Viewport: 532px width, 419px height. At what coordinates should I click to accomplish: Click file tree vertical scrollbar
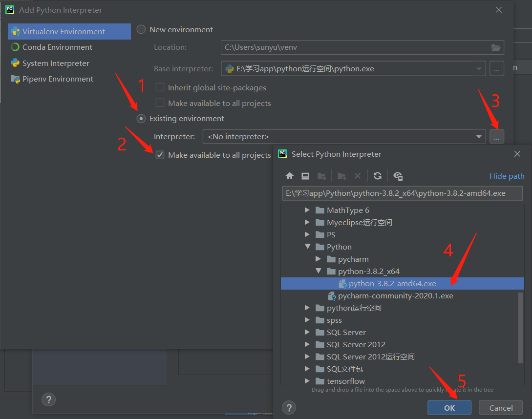[521, 327]
